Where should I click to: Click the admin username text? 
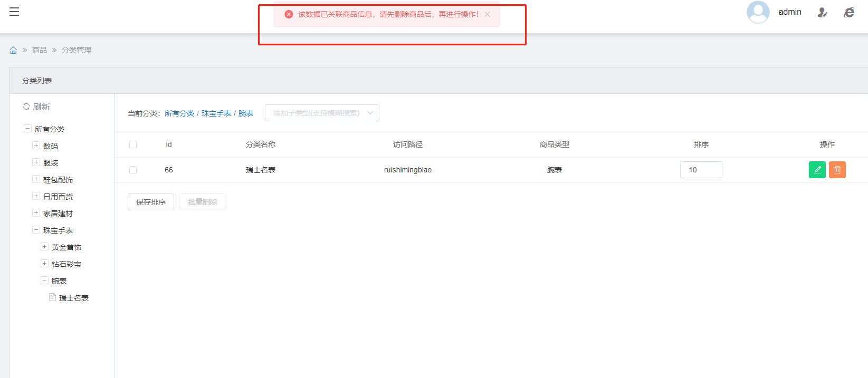pos(790,12)
